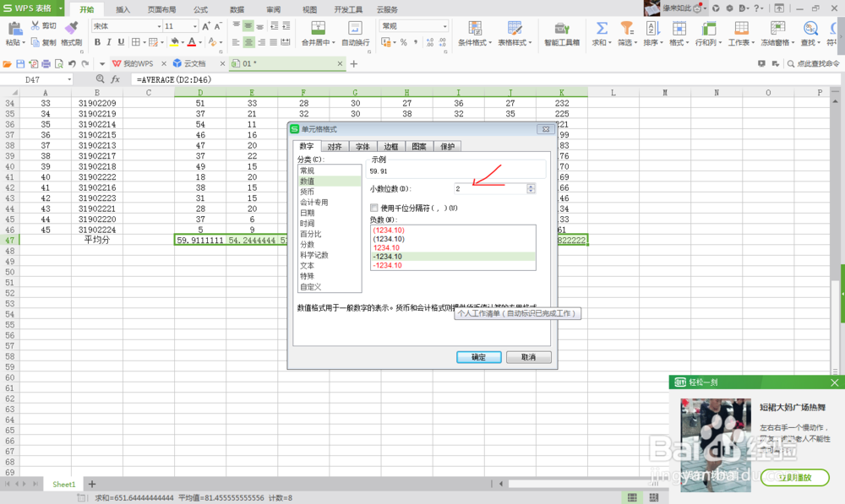Image resolution: width=845 pixels, height=504 pixels.
Task: Click the Filter (筛选) funnel icon
Action: tap(627, 28)
